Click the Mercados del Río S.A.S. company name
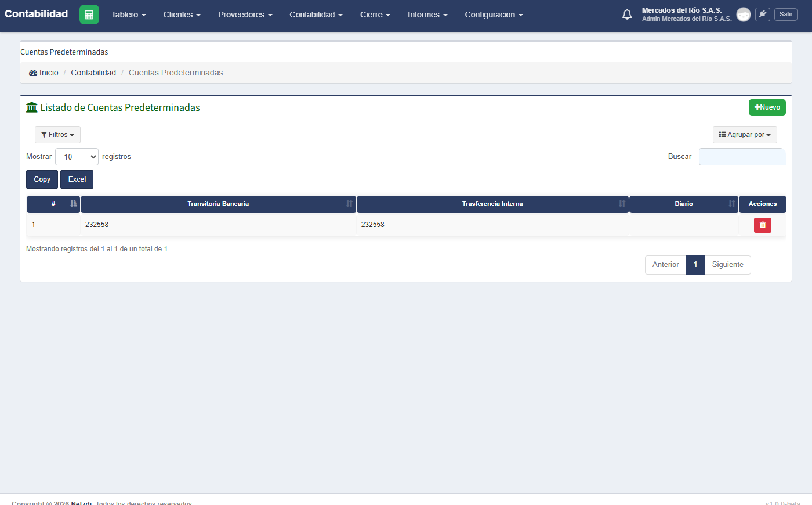 pos(681,10)
